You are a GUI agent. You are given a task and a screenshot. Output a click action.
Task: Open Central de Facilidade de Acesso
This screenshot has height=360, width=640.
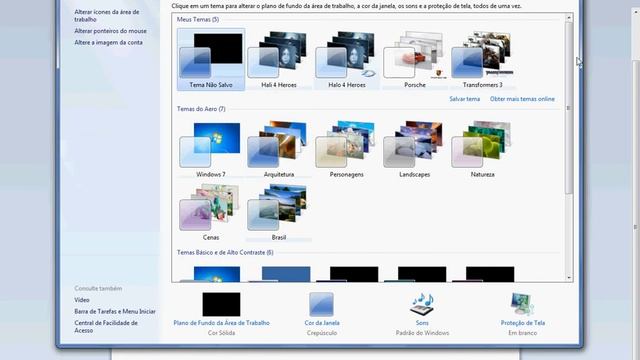tap(106, 327)
